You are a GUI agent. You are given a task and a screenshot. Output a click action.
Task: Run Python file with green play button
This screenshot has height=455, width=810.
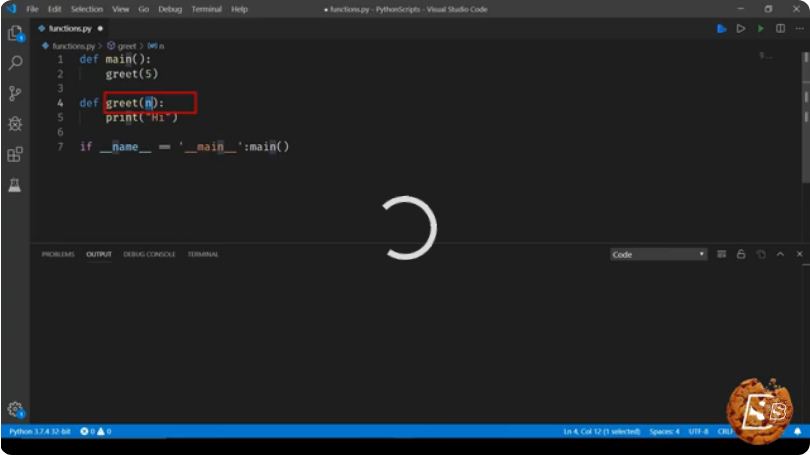[760, 28]
